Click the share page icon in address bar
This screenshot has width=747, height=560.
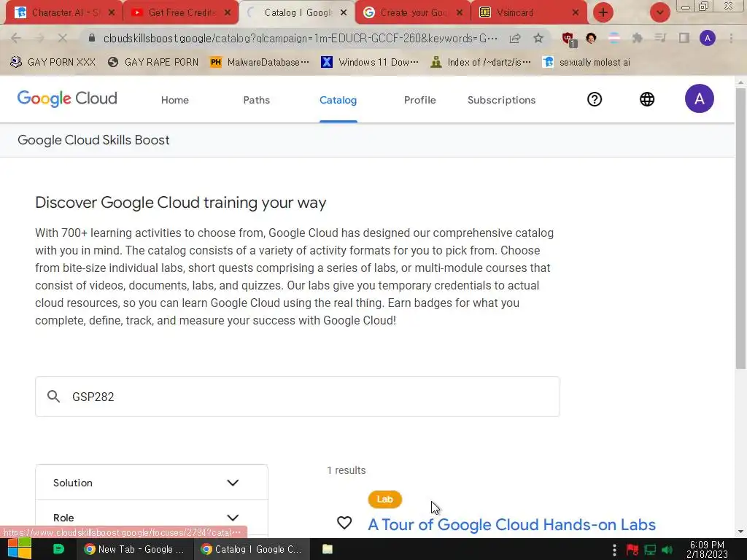pos(515,38)
